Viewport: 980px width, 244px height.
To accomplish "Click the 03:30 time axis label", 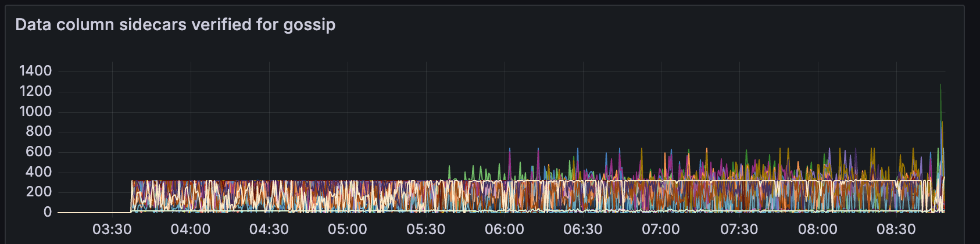I will click(112, 229).
